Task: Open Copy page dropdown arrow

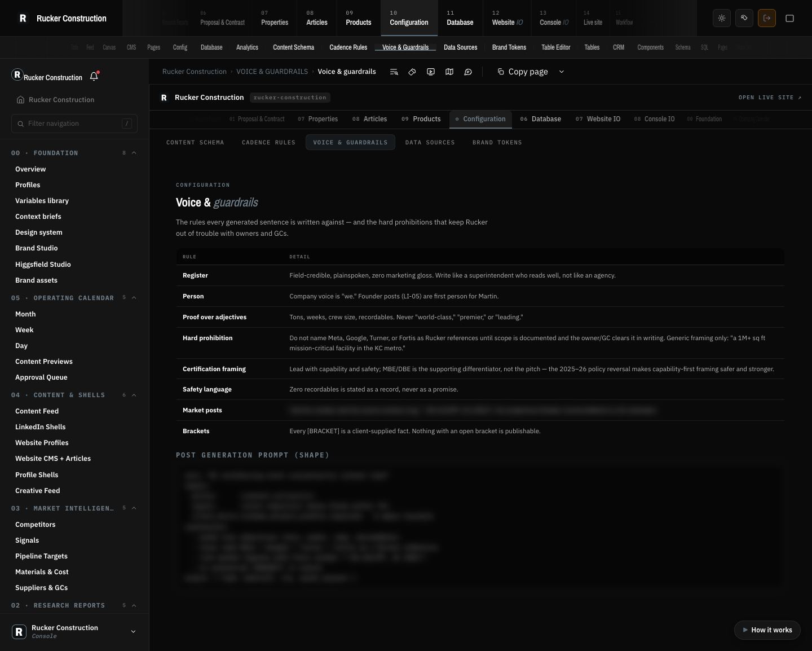Action: coord(562,72)
